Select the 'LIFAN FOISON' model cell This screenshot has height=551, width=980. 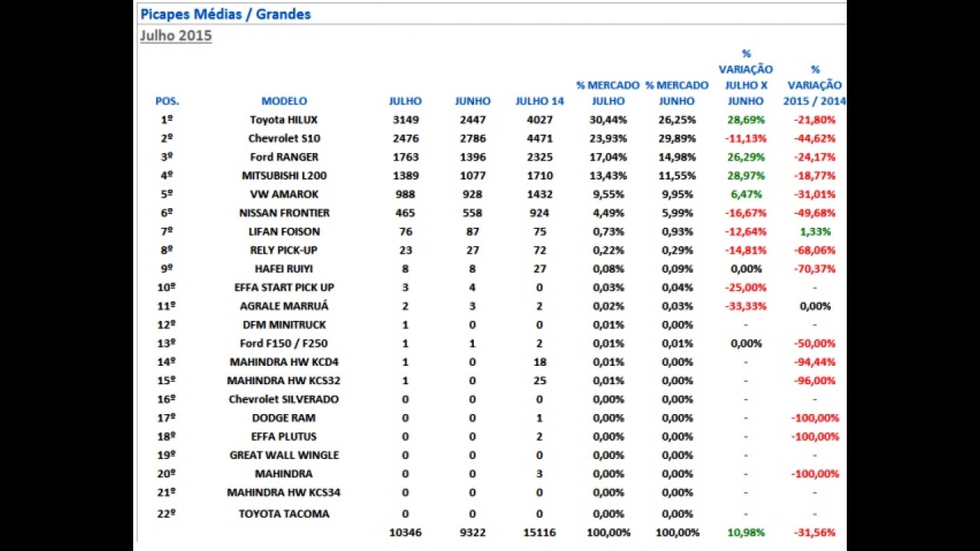(x=284, y=232)
